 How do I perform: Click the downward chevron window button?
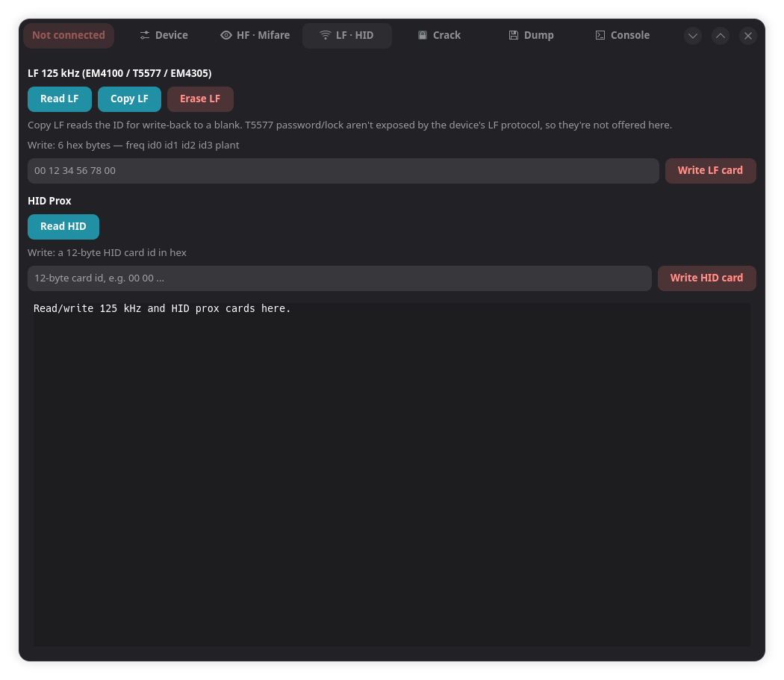click(x=692, y=36)
